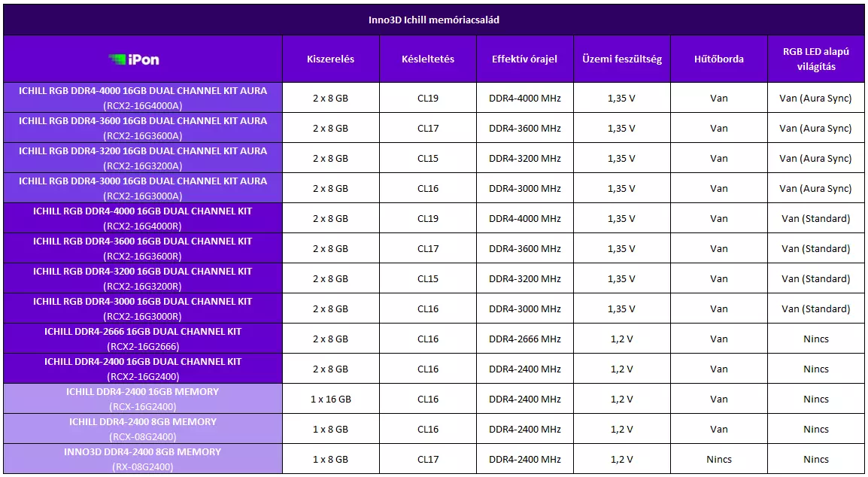Click CL19 in the RCX2-16G4000A row

click(x=428, y=98)
